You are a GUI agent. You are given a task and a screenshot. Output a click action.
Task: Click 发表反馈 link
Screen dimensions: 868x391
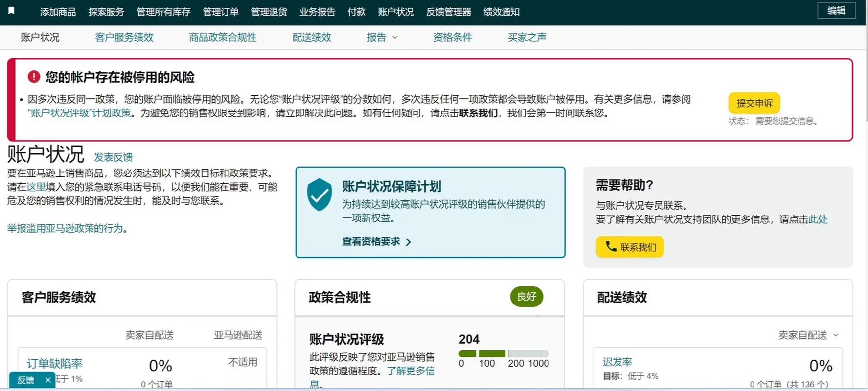tap(113, 157)
